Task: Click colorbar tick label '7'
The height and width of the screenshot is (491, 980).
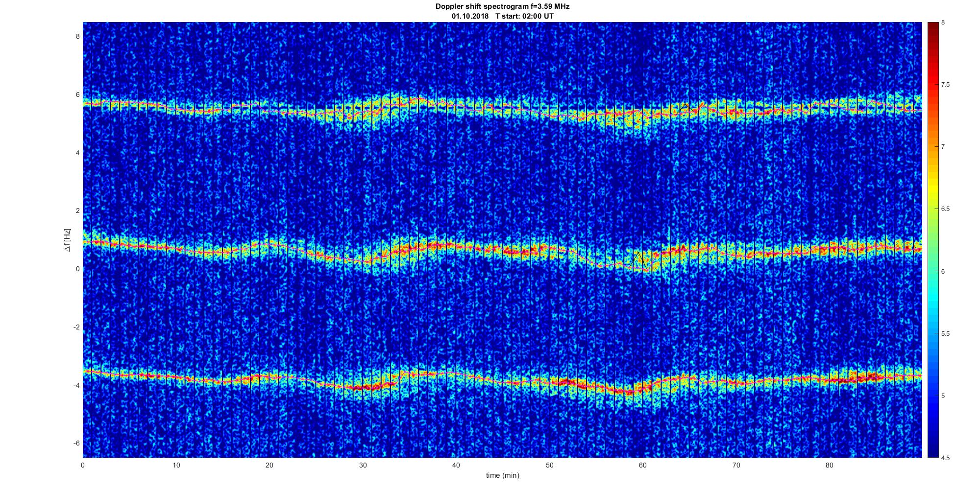Action: coord(943,147)
